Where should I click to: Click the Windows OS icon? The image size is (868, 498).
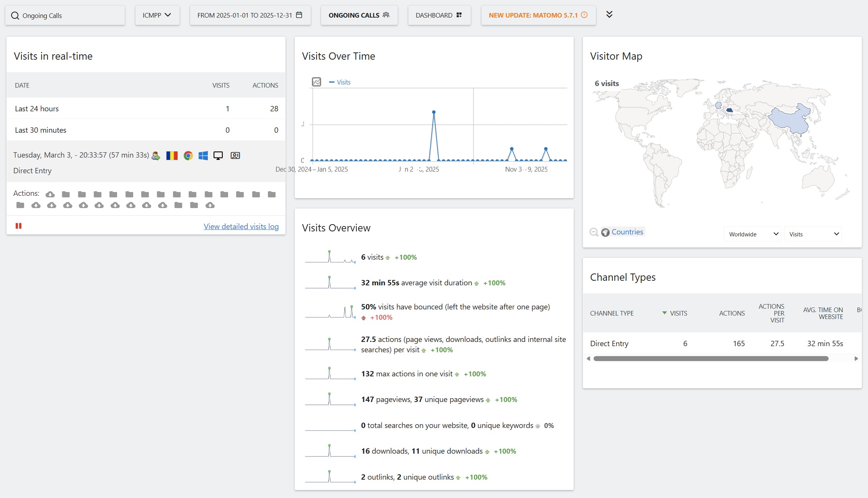pos(203,156)
